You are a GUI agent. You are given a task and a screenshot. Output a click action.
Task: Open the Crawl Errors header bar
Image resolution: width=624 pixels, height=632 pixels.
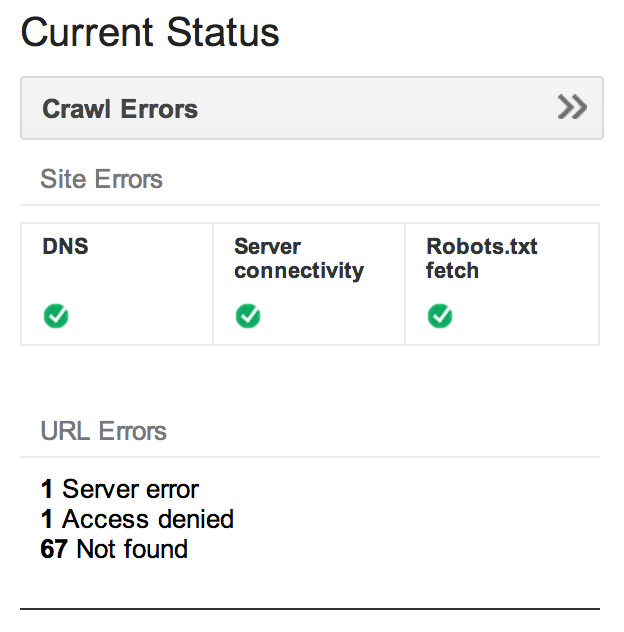tap(312, 108)
